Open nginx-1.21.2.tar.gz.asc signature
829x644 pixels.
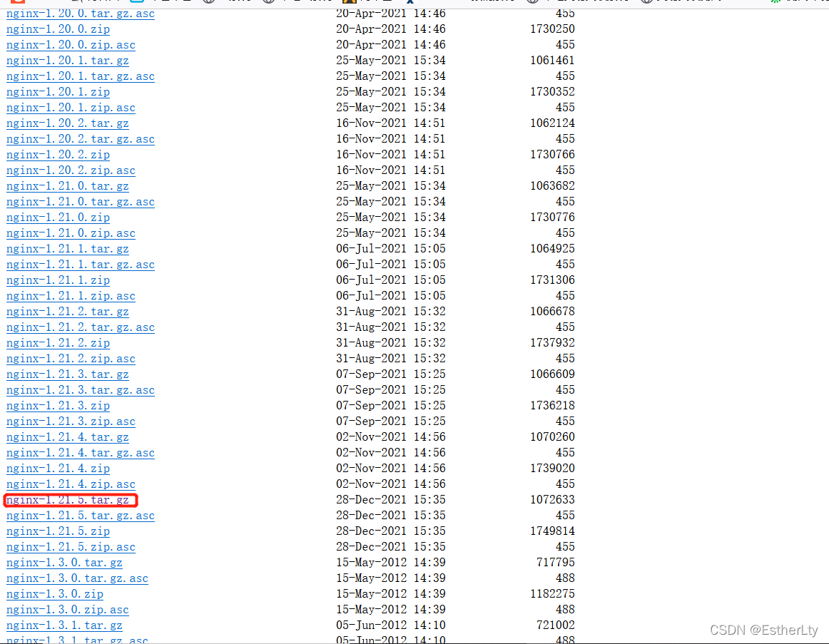pyautogui.click(x=81, y=327)
